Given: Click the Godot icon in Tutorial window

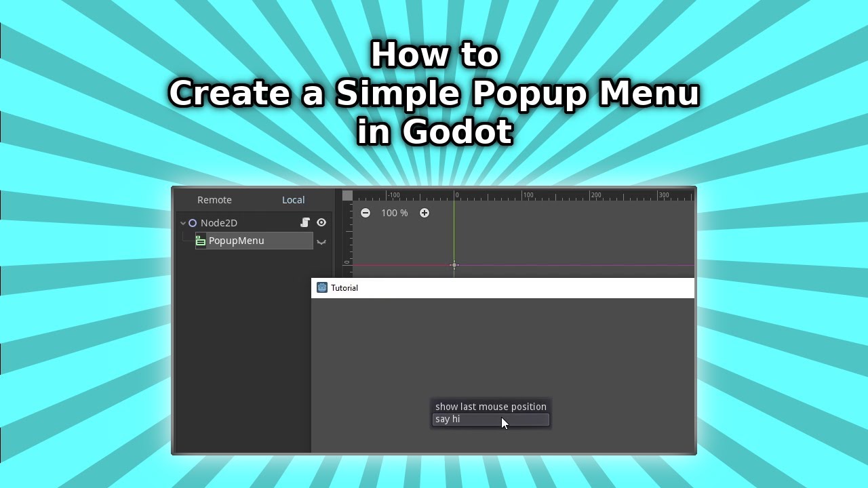Looking at the screenshot, I should click(322, 287).
